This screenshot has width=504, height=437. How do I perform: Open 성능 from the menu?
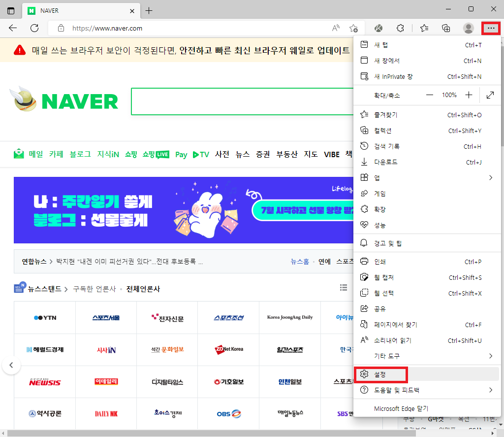pyautogui.click(x=427, y=225)
